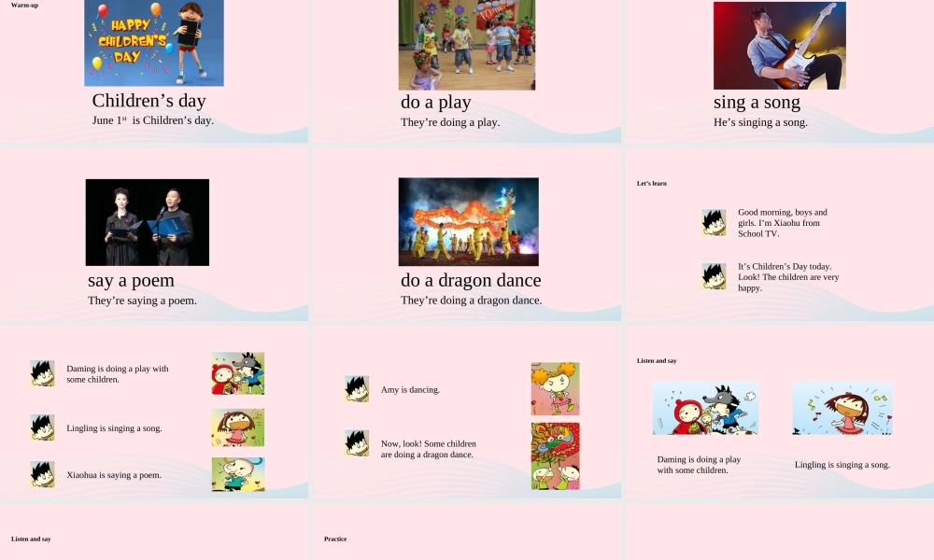Select the photo of children performing on stage
Viewport: 934px width, 560px height.
(467, 45)
